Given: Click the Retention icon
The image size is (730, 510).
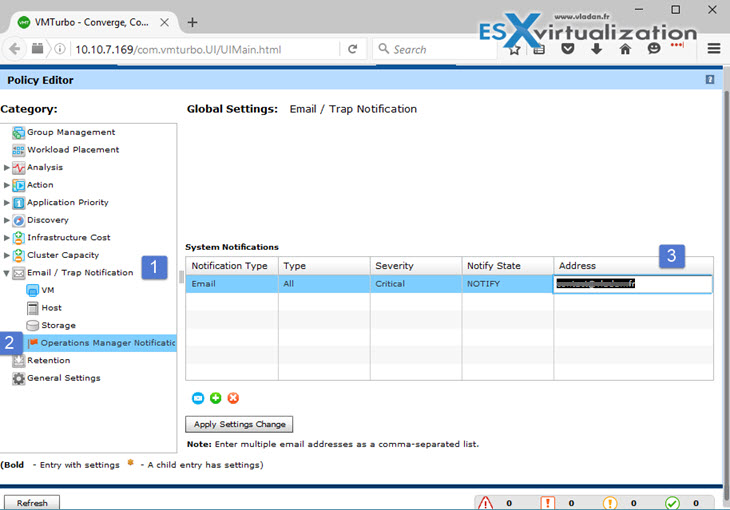Looking at the screenshot, I should (19, 360).
